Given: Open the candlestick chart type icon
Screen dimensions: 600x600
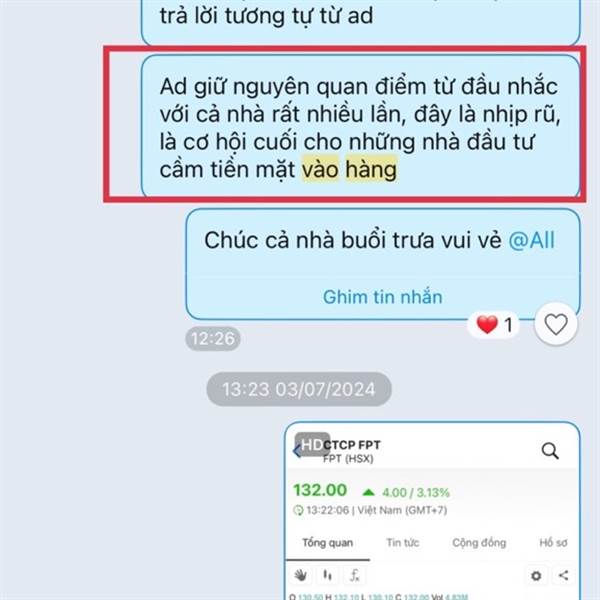Looking at the screenshot, I should [328, 575].
